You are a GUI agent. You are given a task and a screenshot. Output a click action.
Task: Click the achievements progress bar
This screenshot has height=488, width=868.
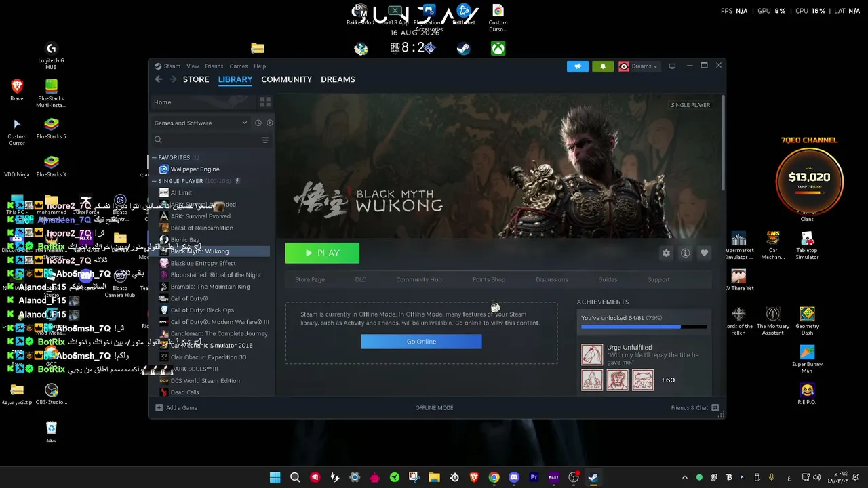click(644, 327)
